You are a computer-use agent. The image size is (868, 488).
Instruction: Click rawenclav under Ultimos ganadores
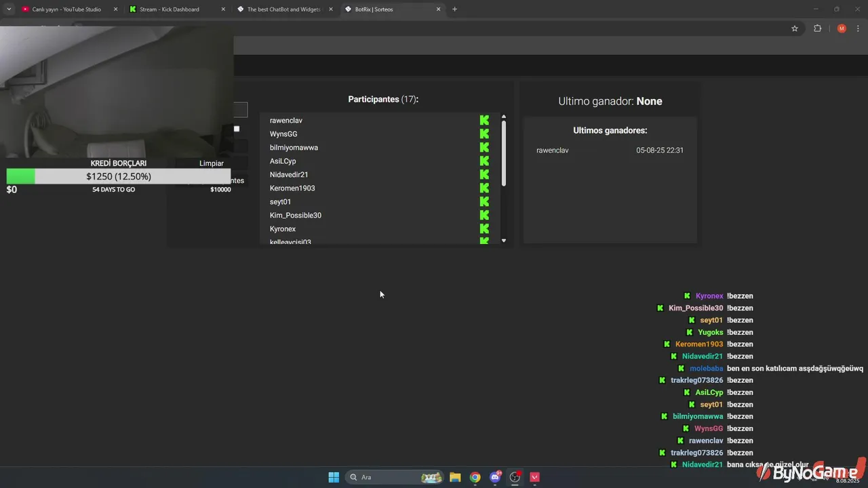[x=553, y=150]
